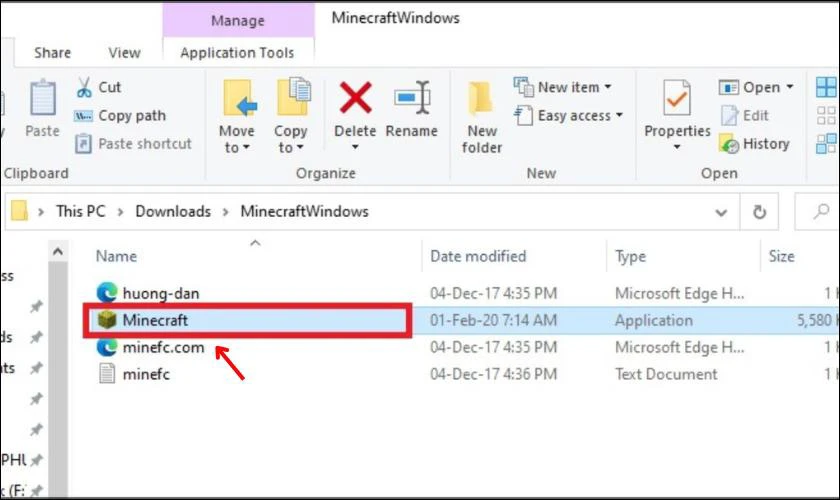Click the History icon
The height and width of the screenshot is (500, 840).
729,144
